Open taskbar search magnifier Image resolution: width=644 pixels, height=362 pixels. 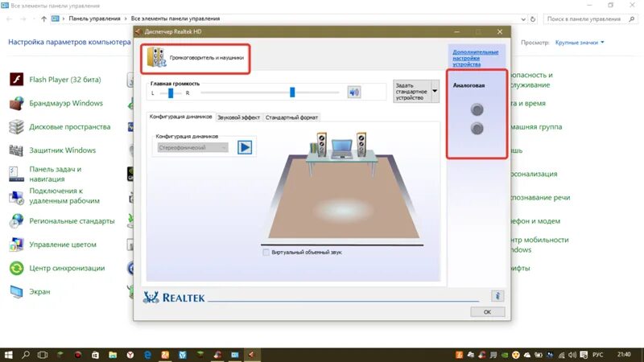pyautogui.click(x=26, y=355)
